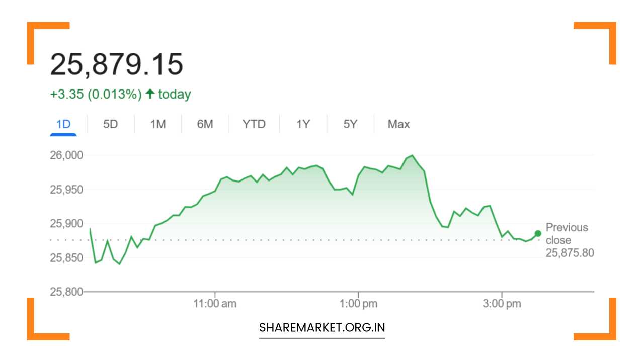This screenshot has width=644, height=362.
Task: Click the 3:00 pm time axis label
Action: (502, 304)
